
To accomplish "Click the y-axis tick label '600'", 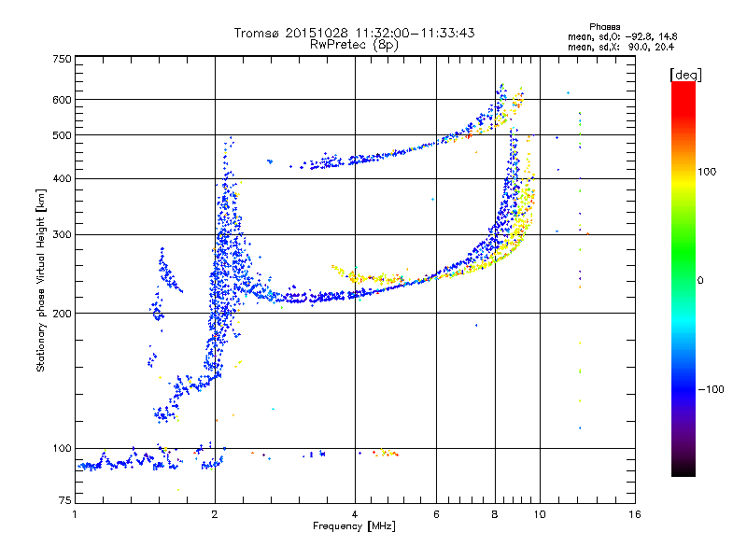I will click(62, 100).
